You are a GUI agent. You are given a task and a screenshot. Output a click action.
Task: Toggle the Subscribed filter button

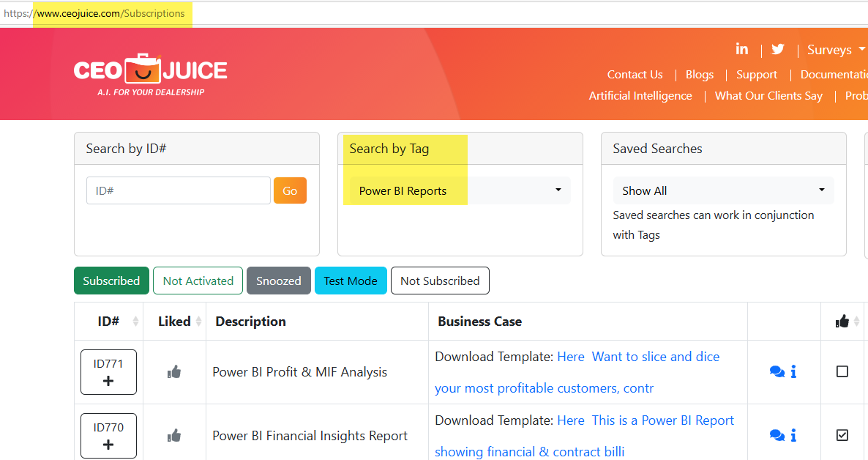tap(111, 281)
